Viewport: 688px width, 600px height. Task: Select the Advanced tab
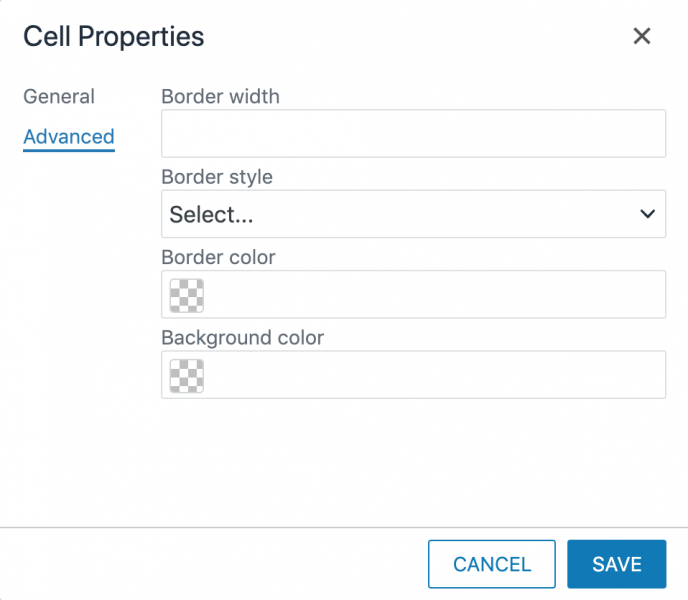[69, 137]
